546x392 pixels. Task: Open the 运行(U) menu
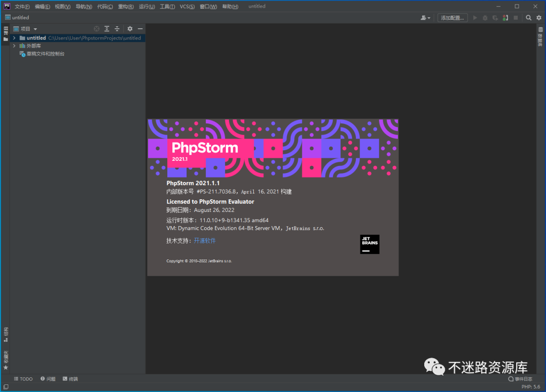(147, 7)
